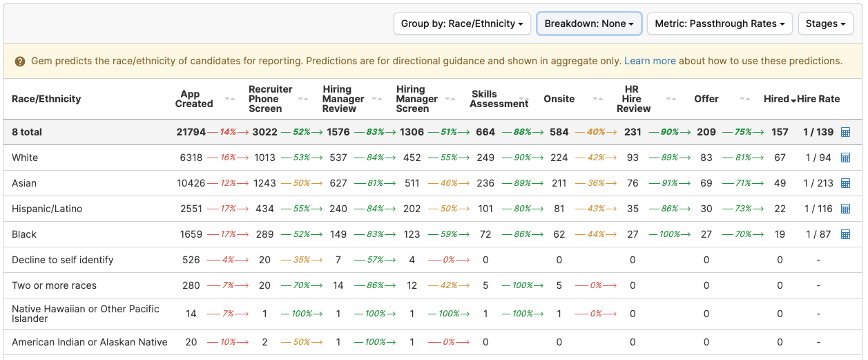
Task: Click the question mark help icon in banner
Action: pyautogui.click(x=21, y=61)
